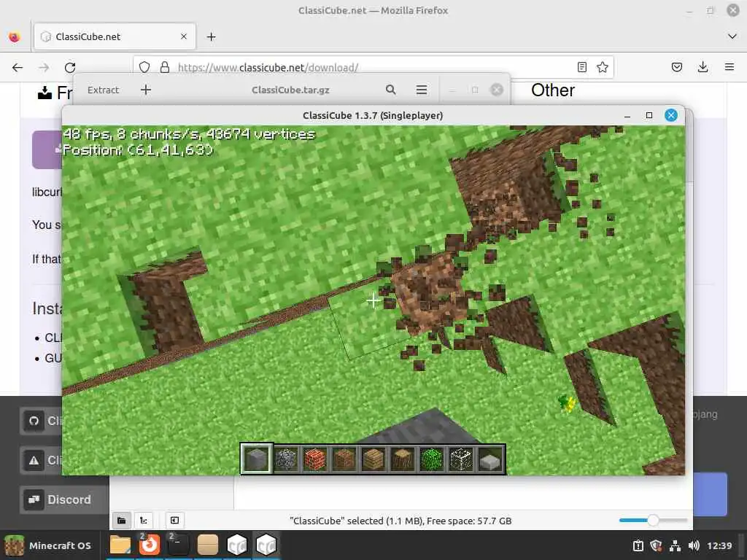Add files to archive with plus
Image resolution: width=747 pixels, height=560 pixels.
pyautogui.click(x=146, y=90)
